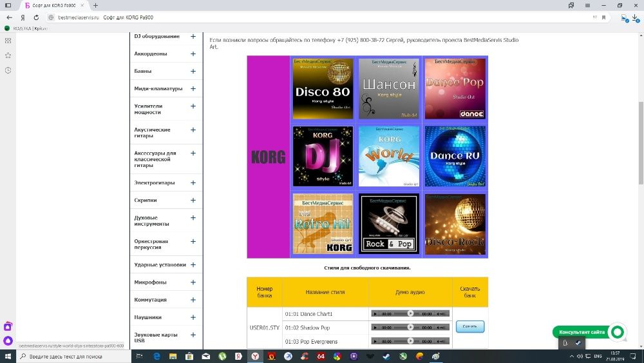644x363 pixels.
Task: Close the Софт для KORG Pa900 tab
Action: coord(82,5)
